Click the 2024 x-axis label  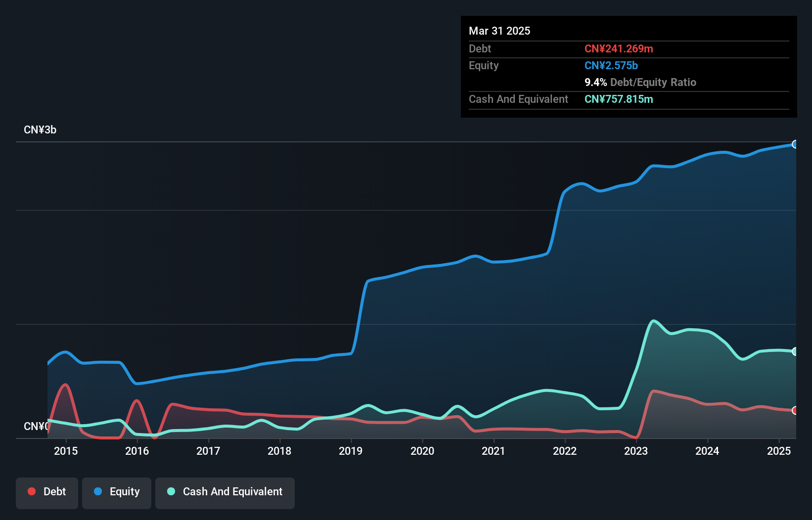pos(707,451)
